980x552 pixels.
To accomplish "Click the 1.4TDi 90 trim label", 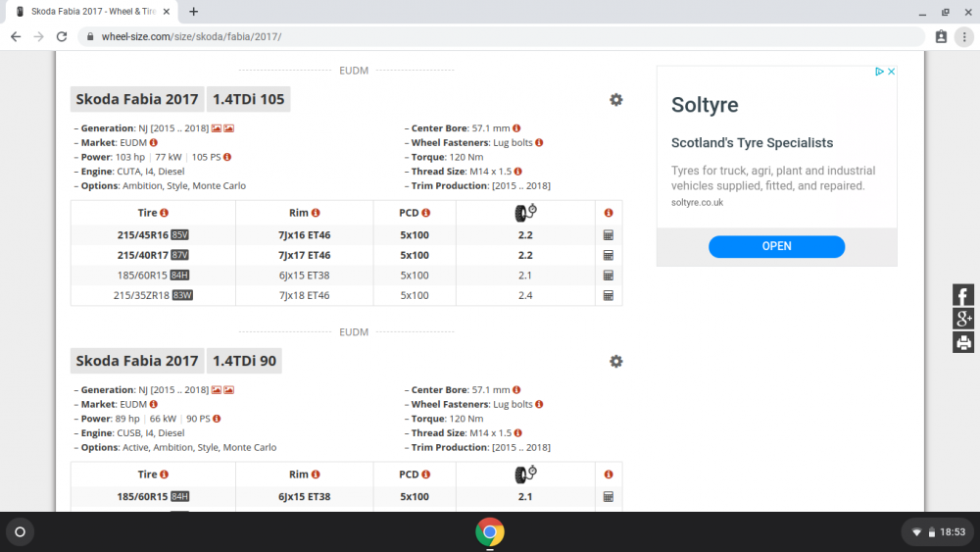I will point(244,361).
